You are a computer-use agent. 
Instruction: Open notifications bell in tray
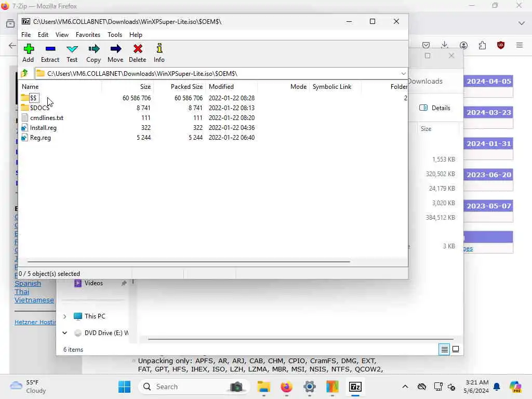(x=497, y=387)
